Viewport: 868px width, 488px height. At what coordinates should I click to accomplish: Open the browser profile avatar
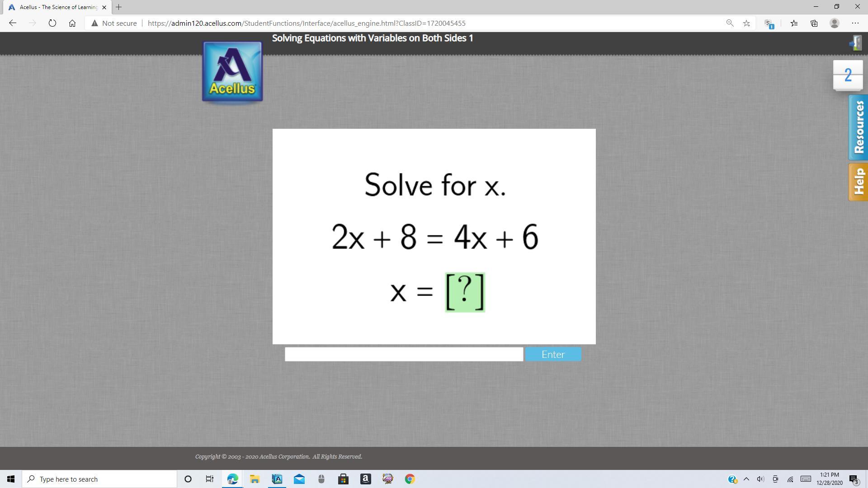click(835, 23)
